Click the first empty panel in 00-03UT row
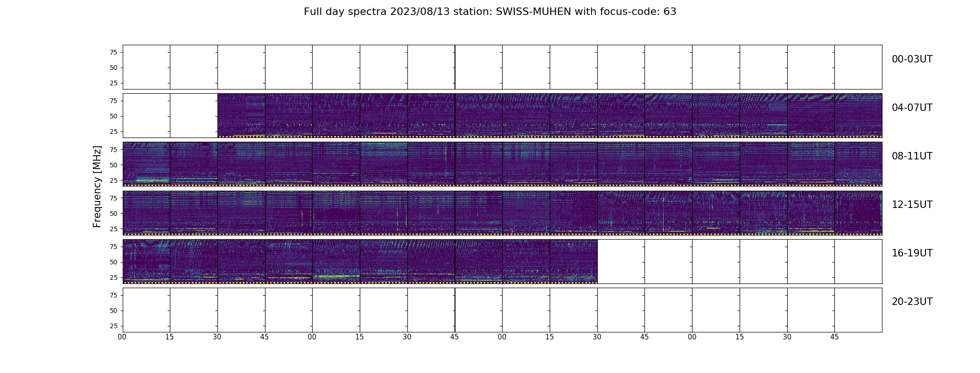The height and width of the screenshot is (373, 980). tap(147, 67)
